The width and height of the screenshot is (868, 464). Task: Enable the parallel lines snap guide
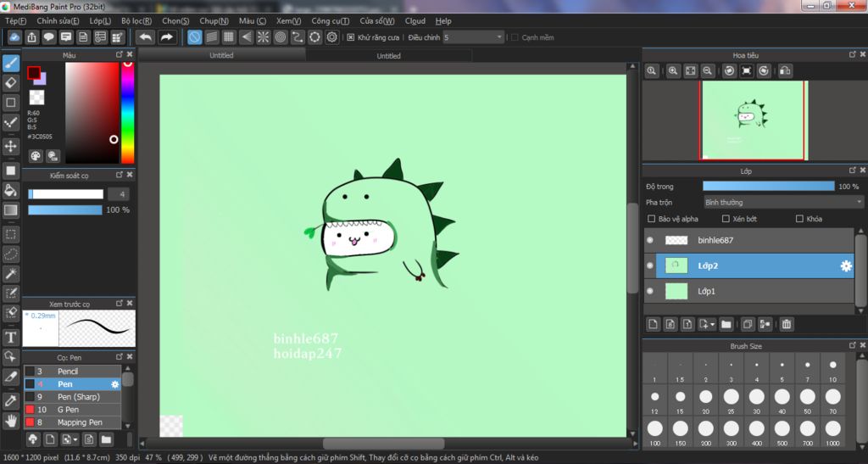pyautogui.click(x=211, y=37)
